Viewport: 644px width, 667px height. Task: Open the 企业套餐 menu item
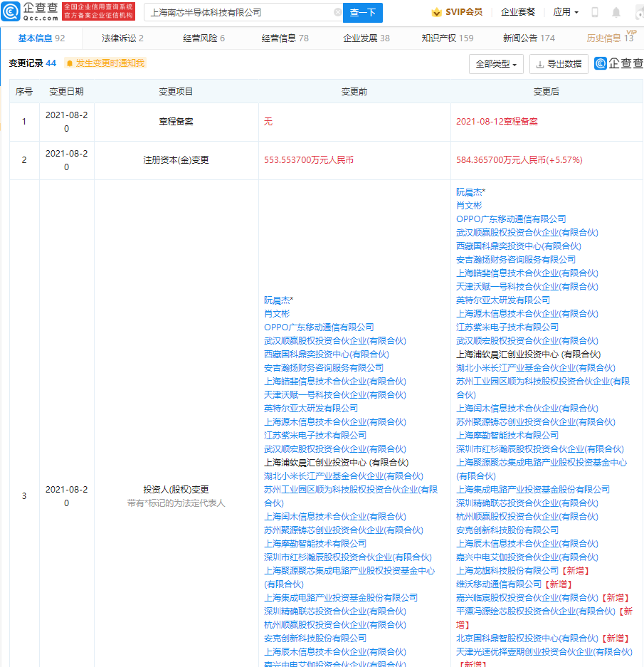click(x=517, y=12)
